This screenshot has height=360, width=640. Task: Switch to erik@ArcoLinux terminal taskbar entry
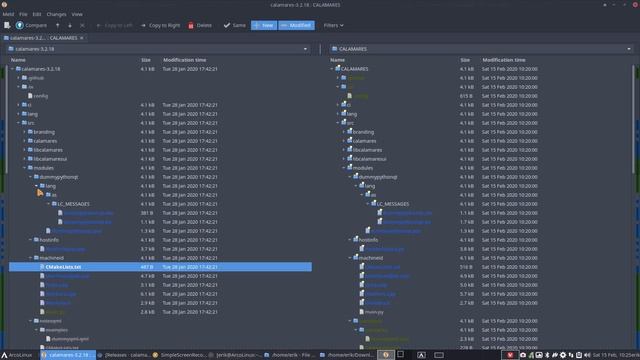tap(236, 355)
